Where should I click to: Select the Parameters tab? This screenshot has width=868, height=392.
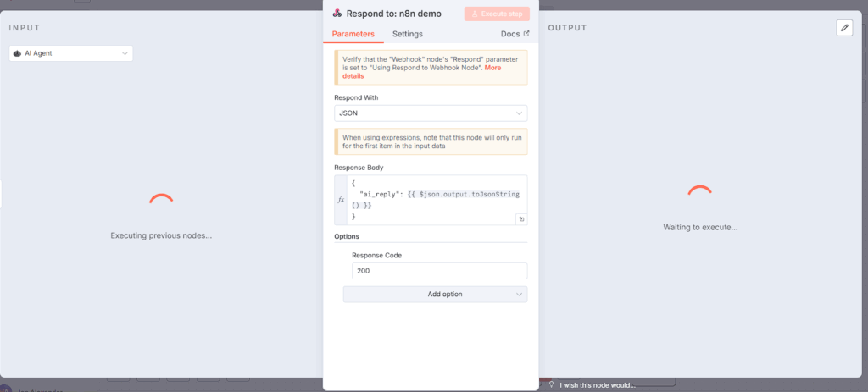pyautogui.click(x=353, y=34)
